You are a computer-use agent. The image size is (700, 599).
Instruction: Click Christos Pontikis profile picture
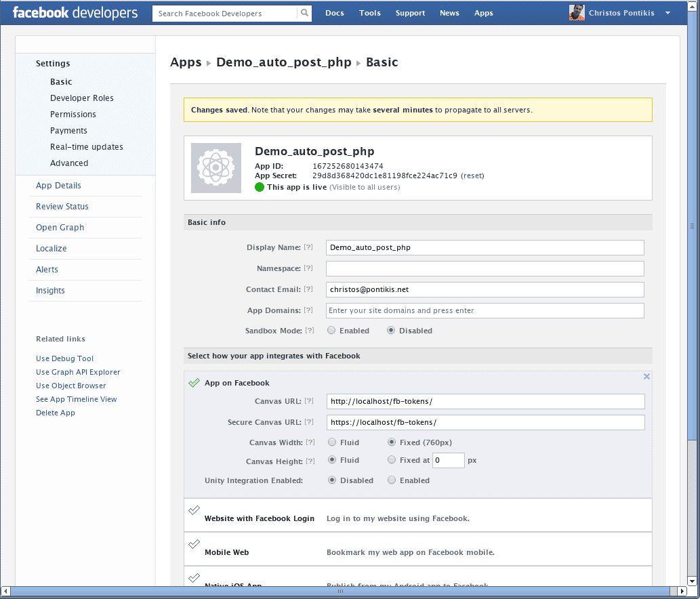tap(577, 12)
